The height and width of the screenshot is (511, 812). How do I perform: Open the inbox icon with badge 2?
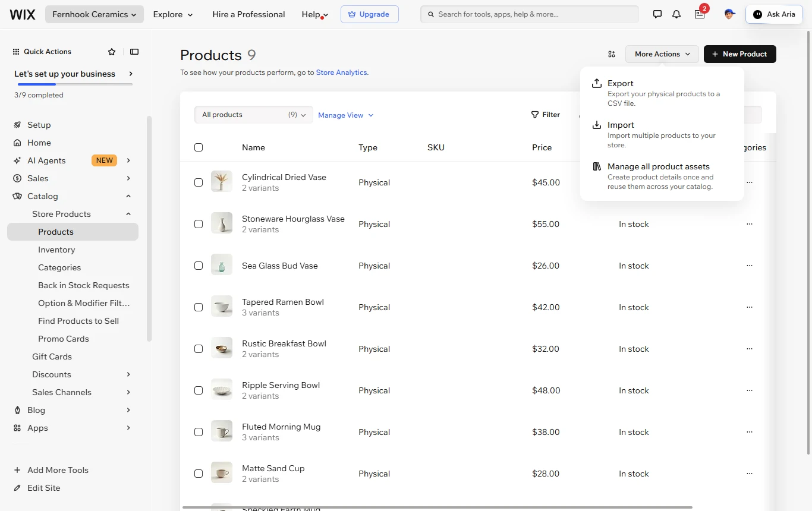[700, 14]
